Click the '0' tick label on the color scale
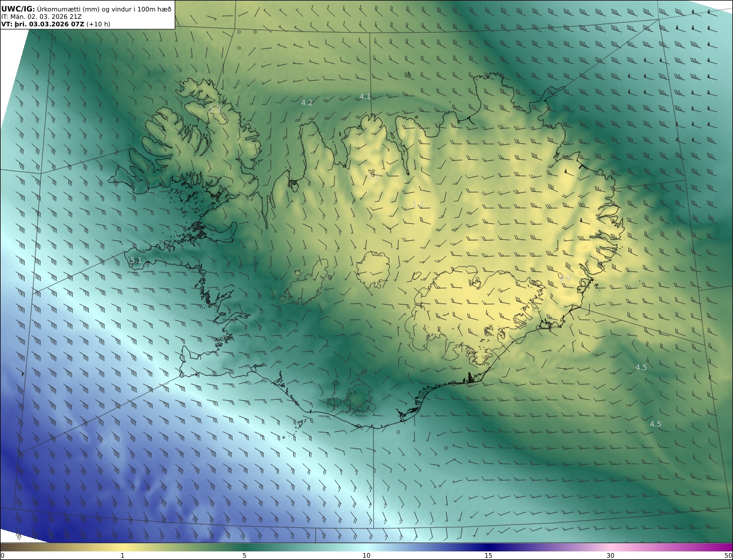 (2, 555)
